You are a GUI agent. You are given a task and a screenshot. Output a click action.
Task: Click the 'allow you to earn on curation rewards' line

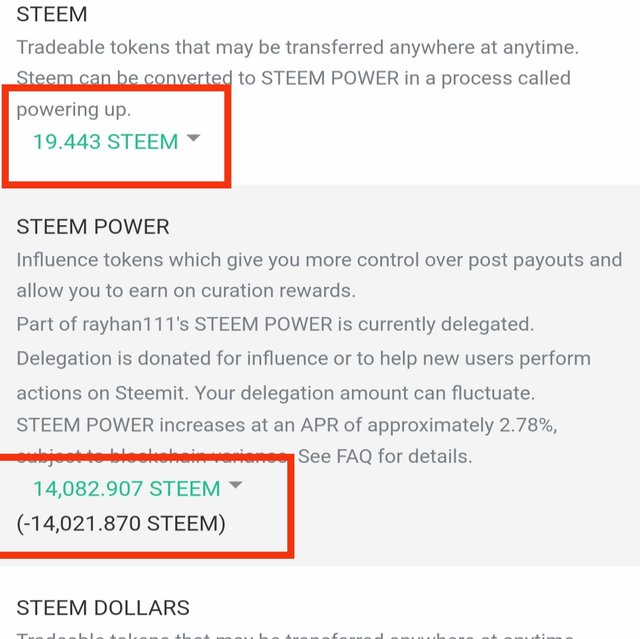tap(186, 291)
